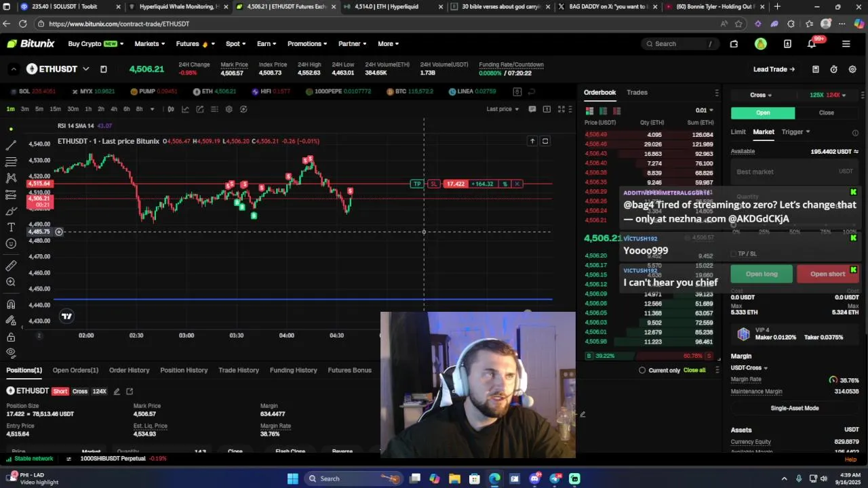Click the Close all link
868x488 pixels.
(694, 370)
